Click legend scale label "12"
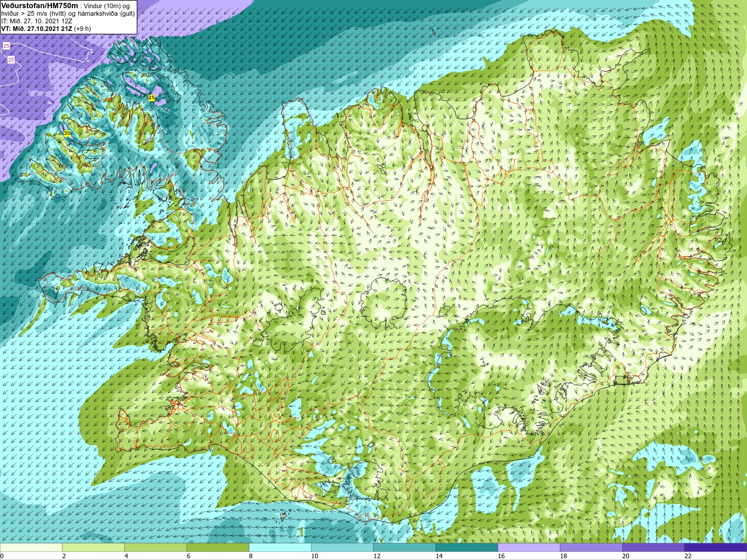747x560 pixels. (x=377, y=556)
